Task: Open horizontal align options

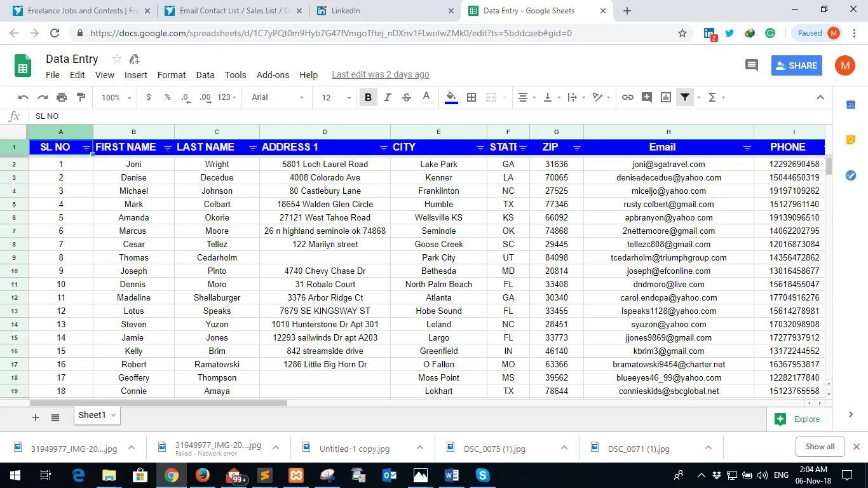Action: (527, 97)
